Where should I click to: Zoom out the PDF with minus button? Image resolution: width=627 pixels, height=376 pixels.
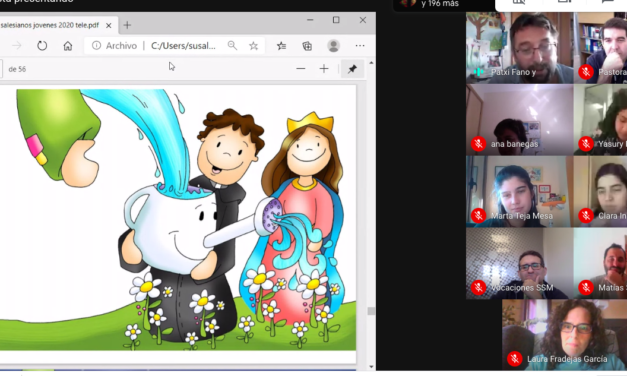pos(301,69)
